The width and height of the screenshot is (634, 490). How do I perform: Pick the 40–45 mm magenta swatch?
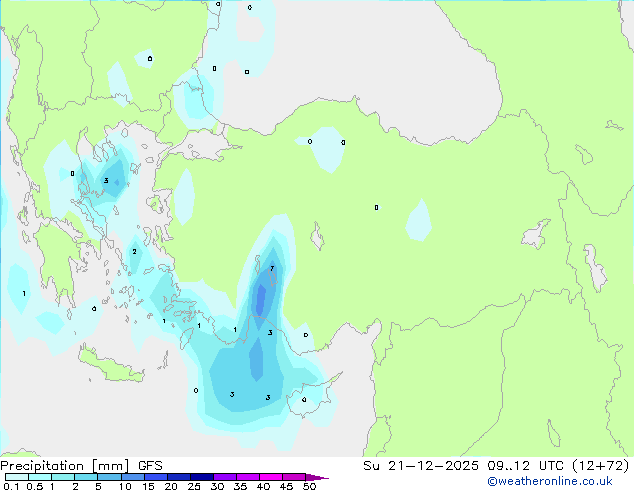[x=271, y=477]
